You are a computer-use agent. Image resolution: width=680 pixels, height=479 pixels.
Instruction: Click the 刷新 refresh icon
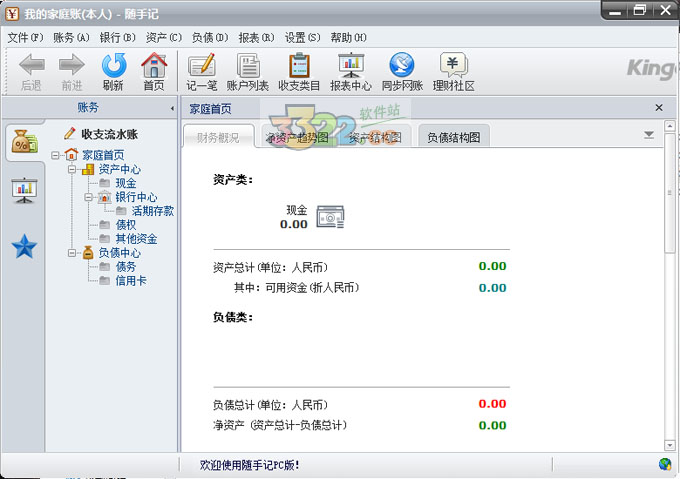point(113,66)
